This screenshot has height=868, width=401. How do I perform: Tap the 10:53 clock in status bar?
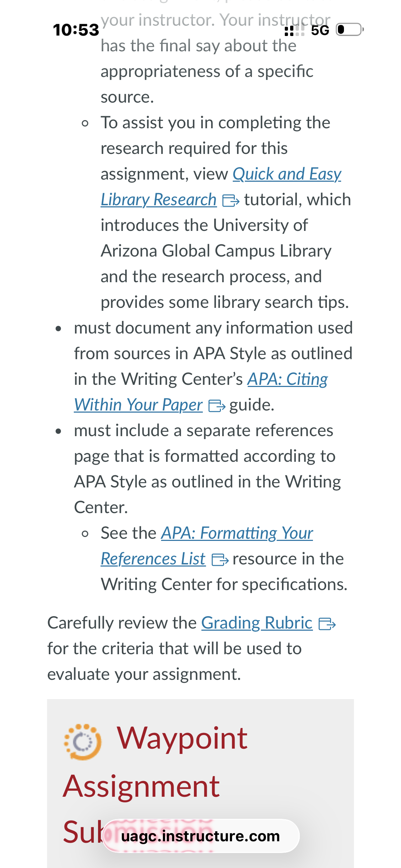[76, 30]
